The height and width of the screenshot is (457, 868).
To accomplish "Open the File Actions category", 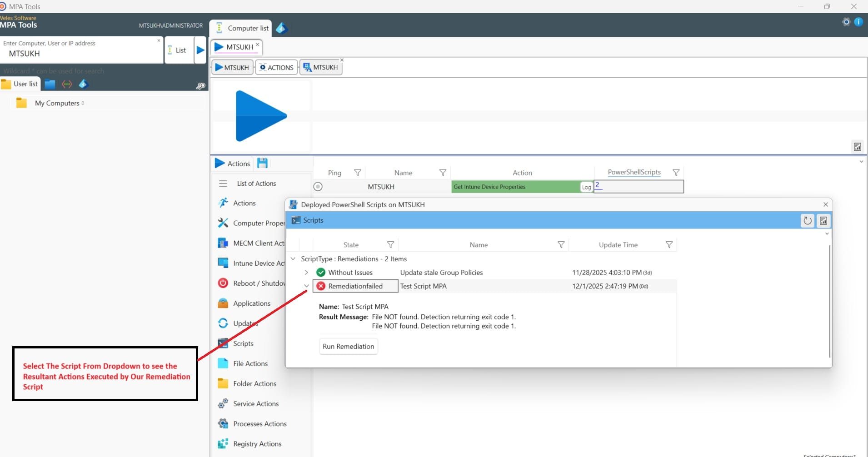I will [x=243, y=363].
